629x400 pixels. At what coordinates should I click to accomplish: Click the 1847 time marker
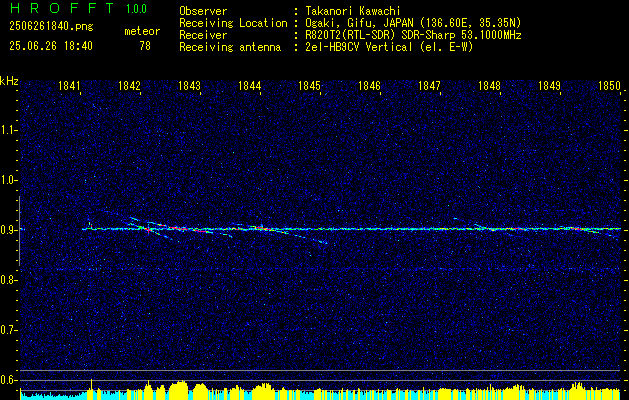point(430,86)
